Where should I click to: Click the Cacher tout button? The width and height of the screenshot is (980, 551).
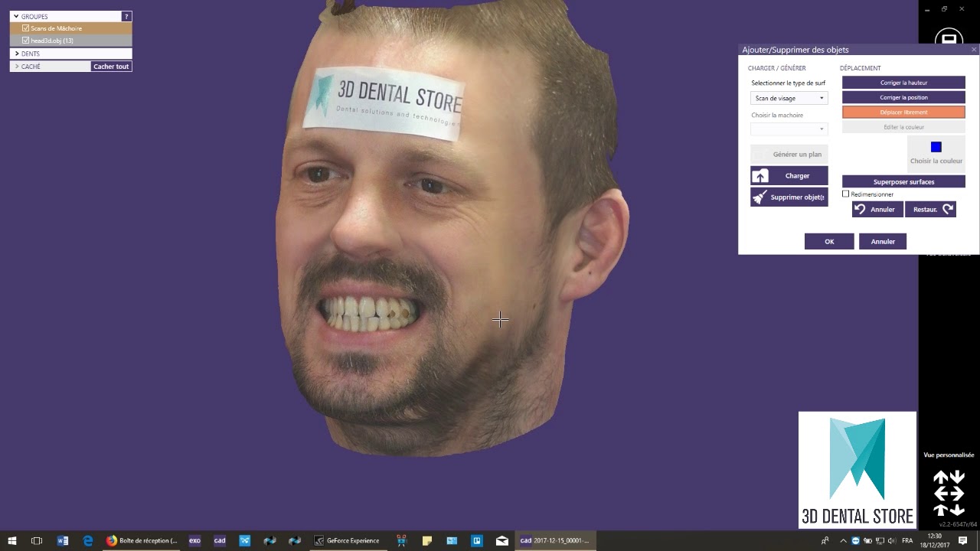[111, 67]
